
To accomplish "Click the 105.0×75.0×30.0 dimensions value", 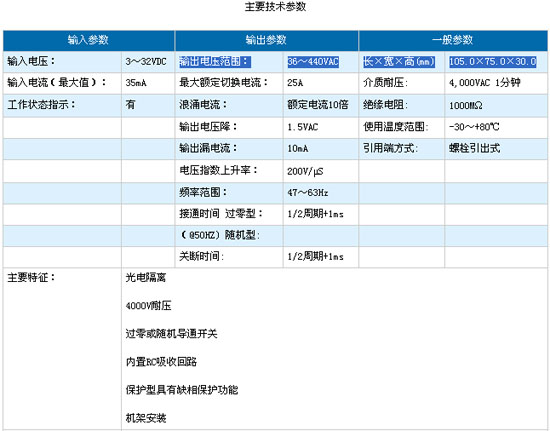I will pyautogui.click(x=493, y=62).
